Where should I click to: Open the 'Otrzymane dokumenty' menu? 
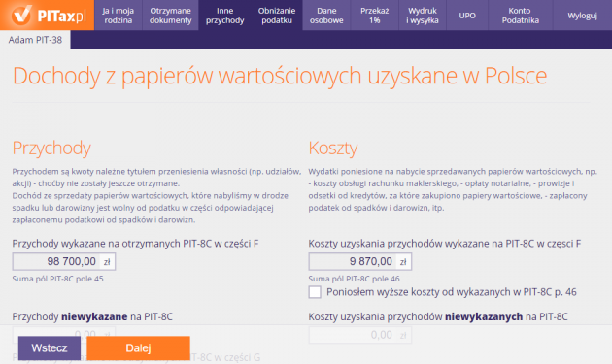click(171, 16)
